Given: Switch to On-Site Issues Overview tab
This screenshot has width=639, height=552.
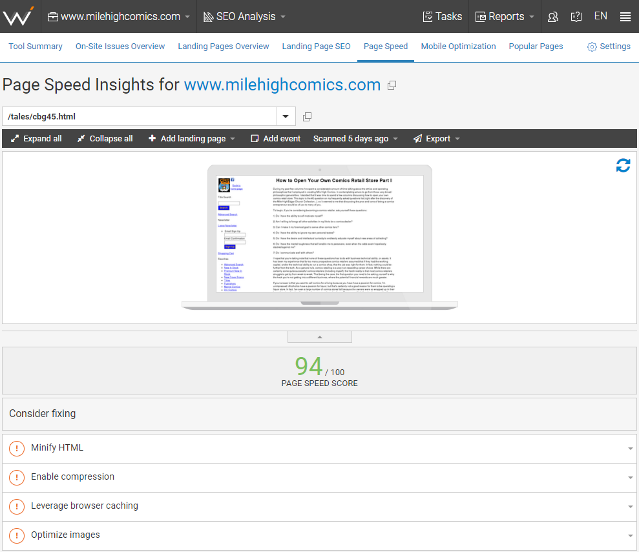Looking at the screenshot, I should coord(120,46).
